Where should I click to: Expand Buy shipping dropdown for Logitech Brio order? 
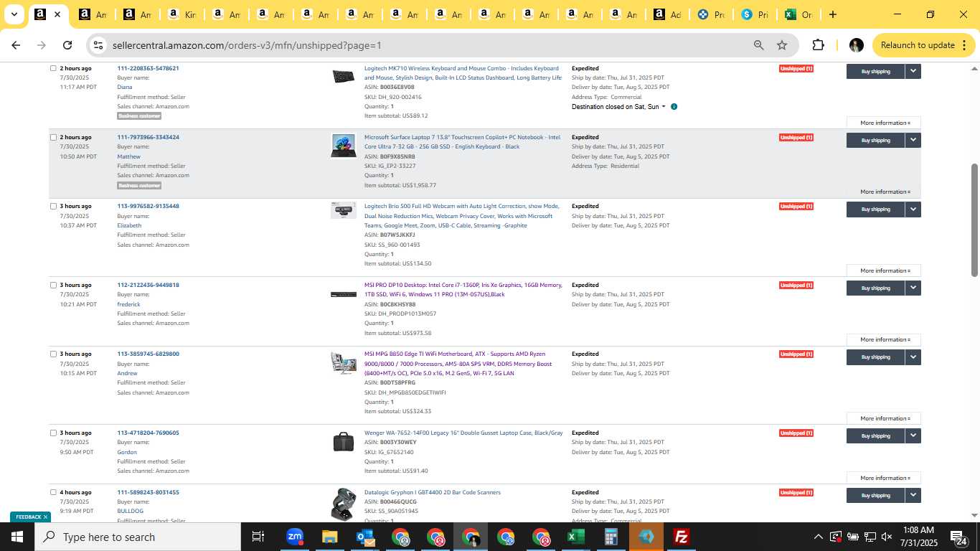[913, 209]
